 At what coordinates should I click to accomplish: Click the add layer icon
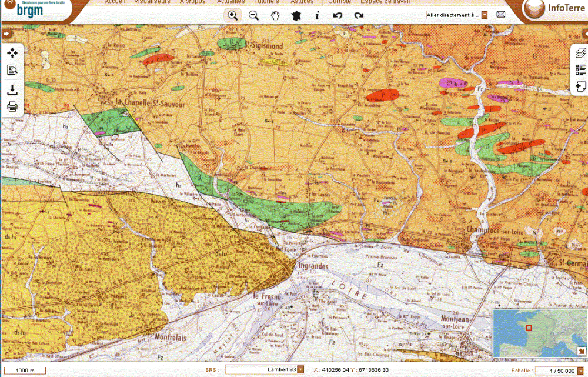pyautogui.click(x=580, y=87)
